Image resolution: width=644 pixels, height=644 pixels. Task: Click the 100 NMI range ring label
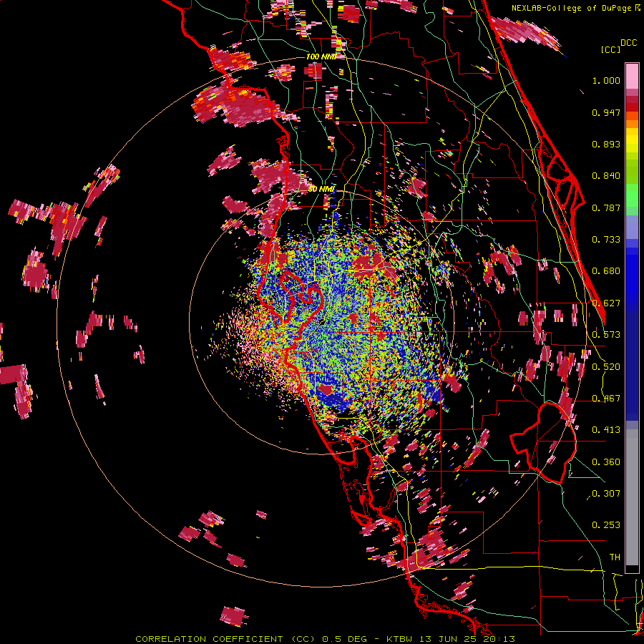pos(321,57)
